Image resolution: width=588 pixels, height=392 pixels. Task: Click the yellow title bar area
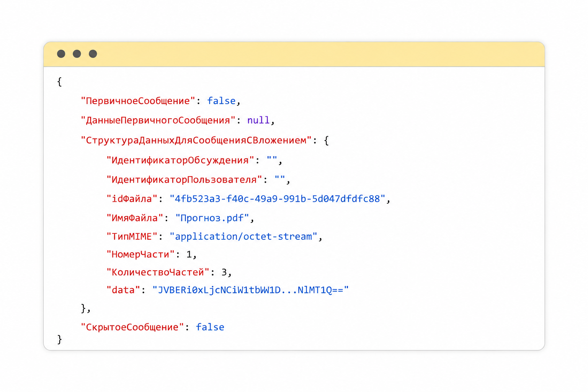click(294, 54)
